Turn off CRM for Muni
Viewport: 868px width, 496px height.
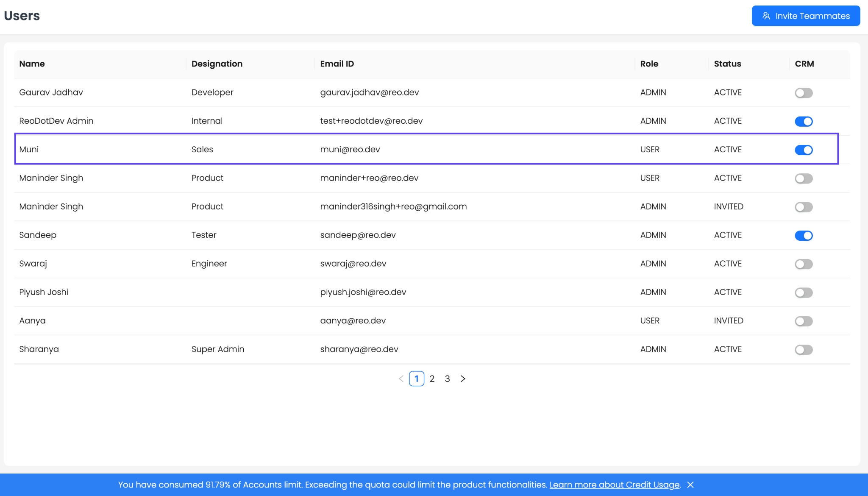[x=803, y=150]
